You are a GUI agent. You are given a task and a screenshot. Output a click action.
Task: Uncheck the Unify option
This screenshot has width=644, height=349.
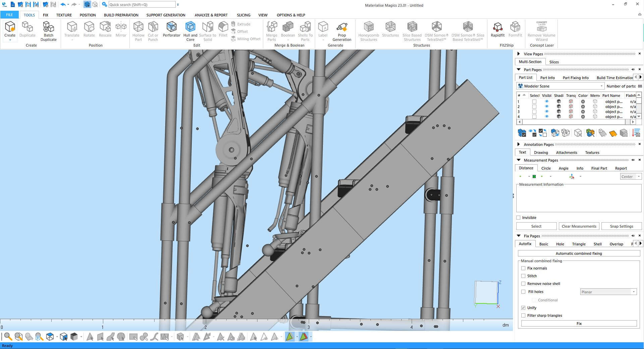coord(523,308)
